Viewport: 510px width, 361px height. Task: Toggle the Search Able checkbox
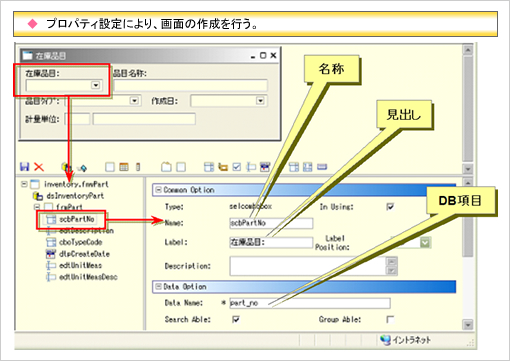(236, 320)
